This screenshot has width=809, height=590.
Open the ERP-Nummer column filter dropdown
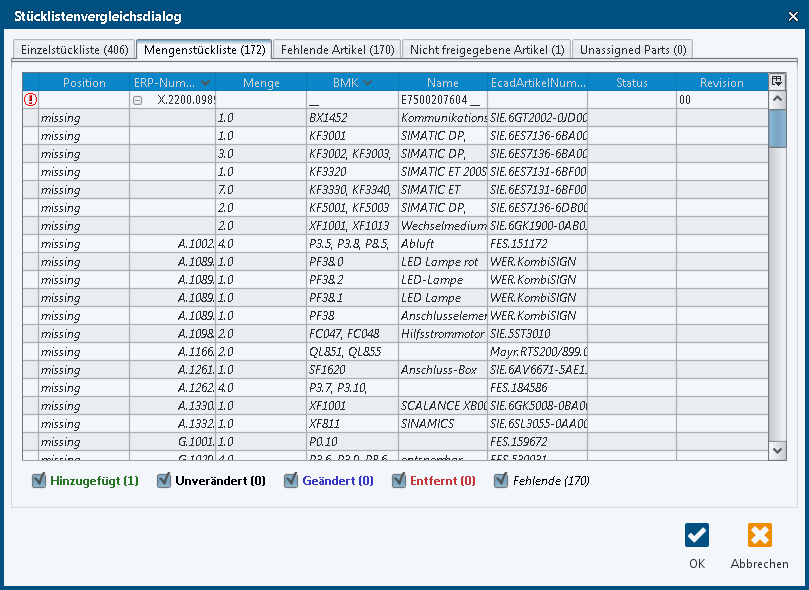(x=205, y=83)
